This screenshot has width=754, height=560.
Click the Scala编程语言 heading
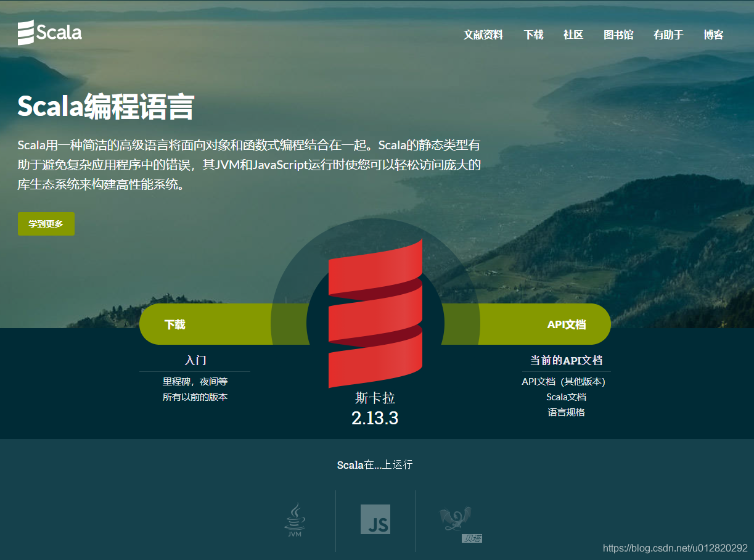pos(105,106)
